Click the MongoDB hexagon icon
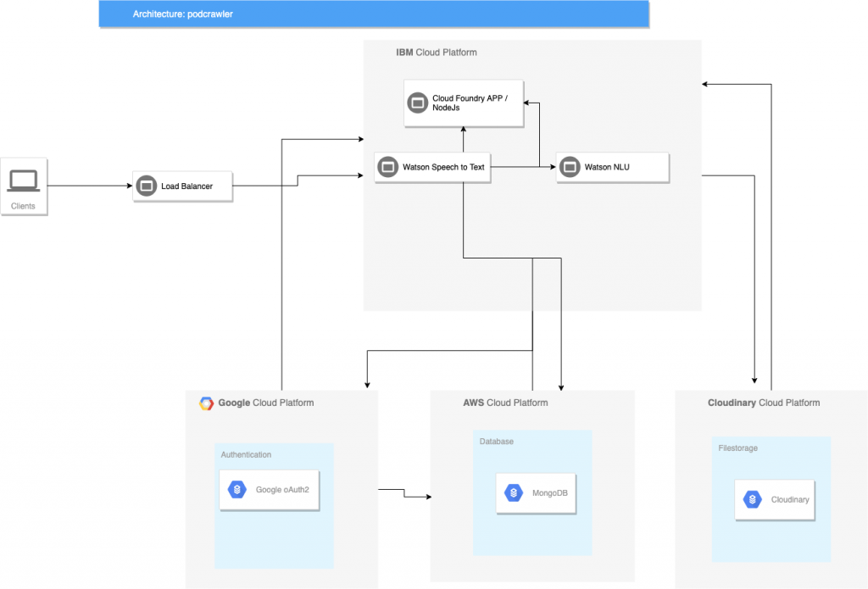This screenshot has height=589, width=868. coord(513,493)
